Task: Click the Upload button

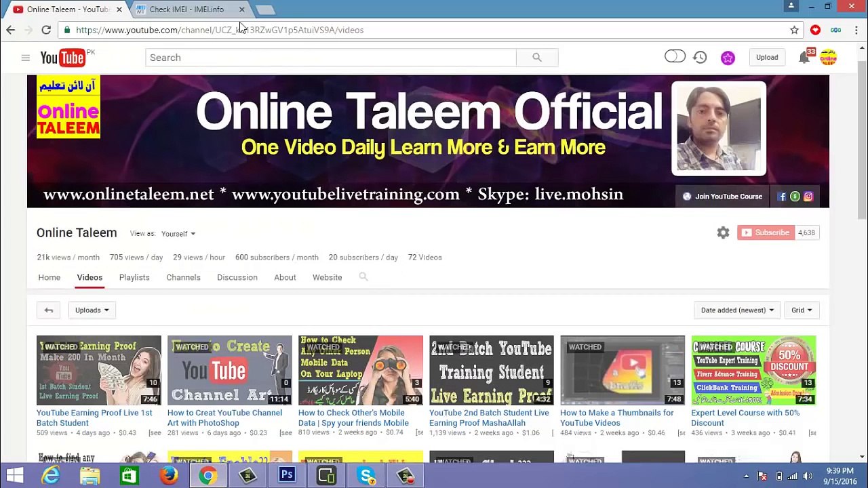Action: click(x=767, y=58)
